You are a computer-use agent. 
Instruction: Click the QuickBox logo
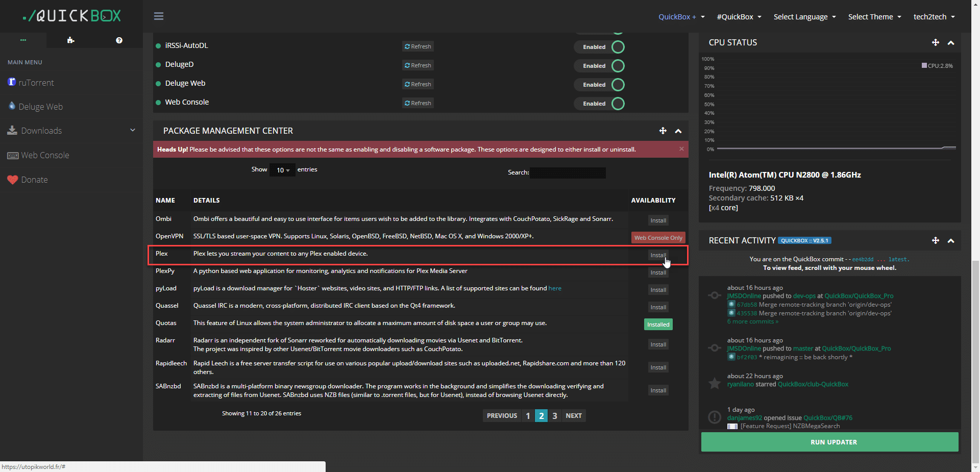tap(72, 16)
